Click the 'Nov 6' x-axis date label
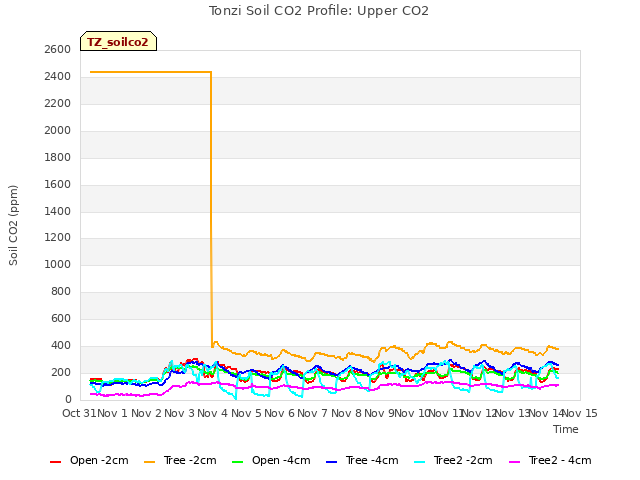Image resolution: width=640 pixels, height=480 pixels. (x=279, y=413)
